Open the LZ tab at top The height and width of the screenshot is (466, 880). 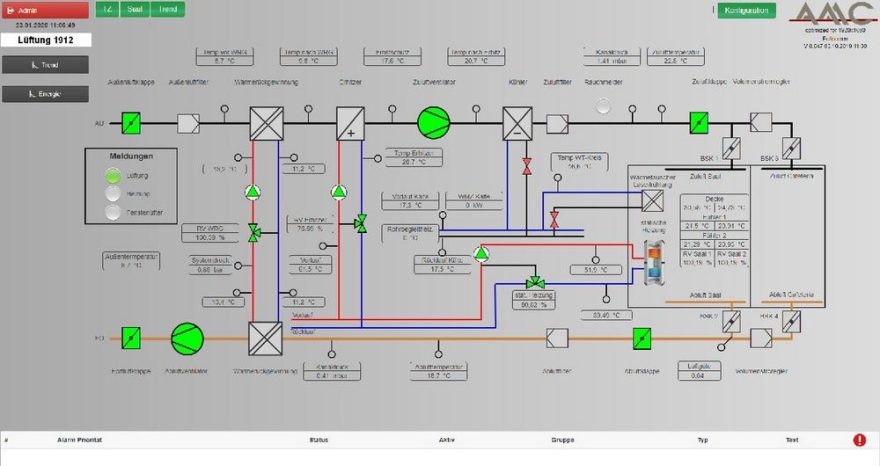click(106, 9)
